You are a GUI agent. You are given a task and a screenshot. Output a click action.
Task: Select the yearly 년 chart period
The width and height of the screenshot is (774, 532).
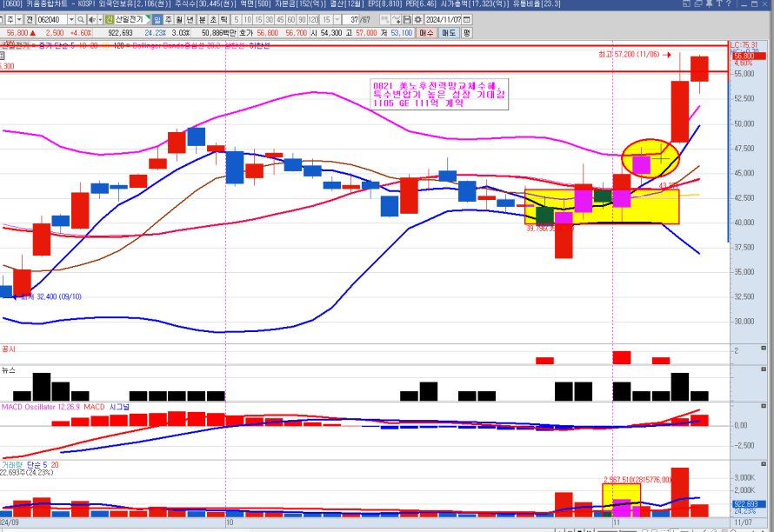[190, 20]
